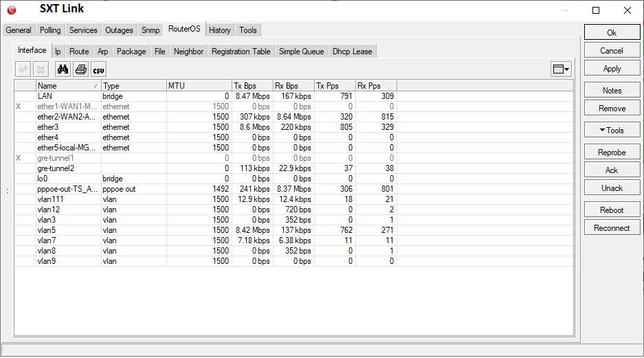The image size is (644, 358).
Task: Click the enable checkmark toolbar icon
Action: (x=23, y=69)
